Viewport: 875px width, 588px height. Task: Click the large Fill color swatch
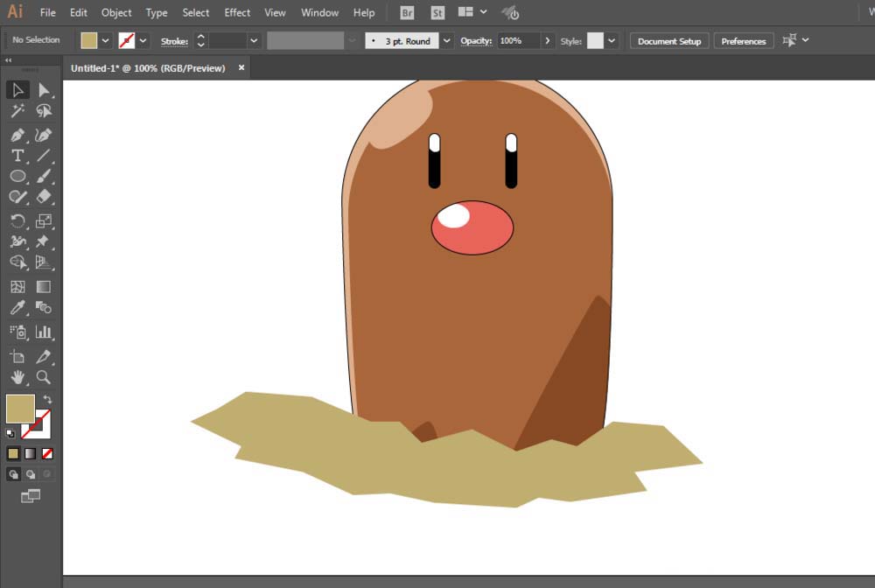coord(20,409)
